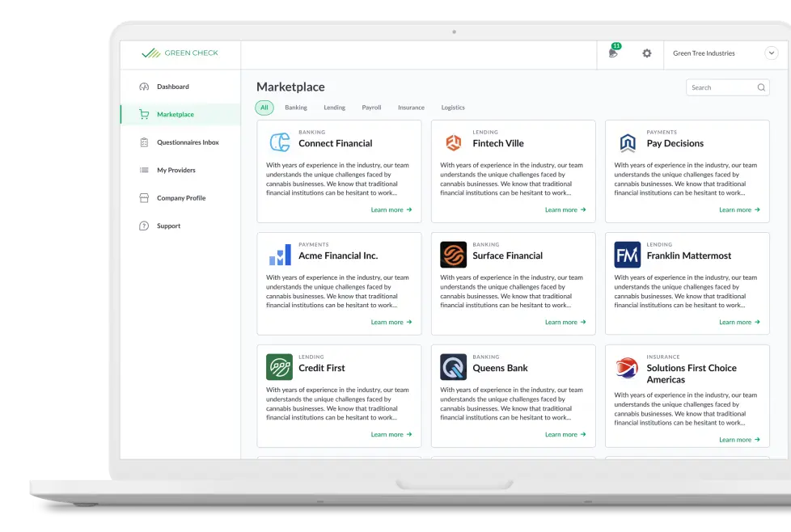The width and height of the screenshot is (791, 532).
Task: Open Dashboard from the sidebar
Action: coord(172,87)
